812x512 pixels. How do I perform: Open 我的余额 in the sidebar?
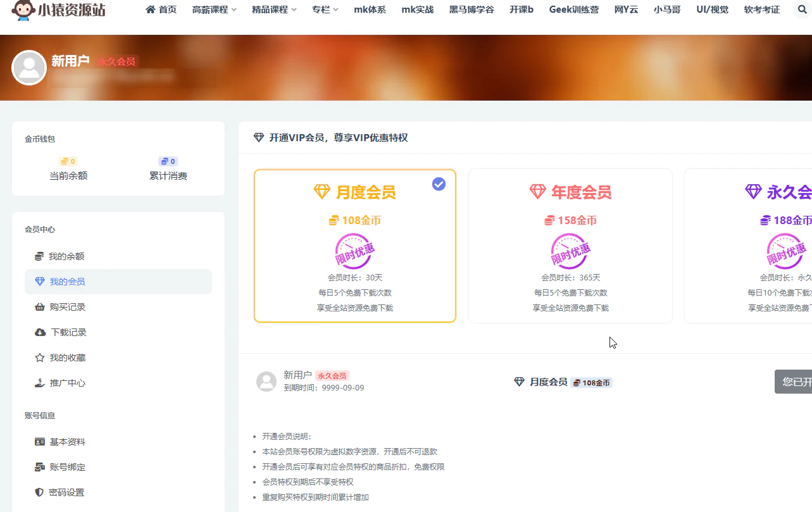point(118,256)
